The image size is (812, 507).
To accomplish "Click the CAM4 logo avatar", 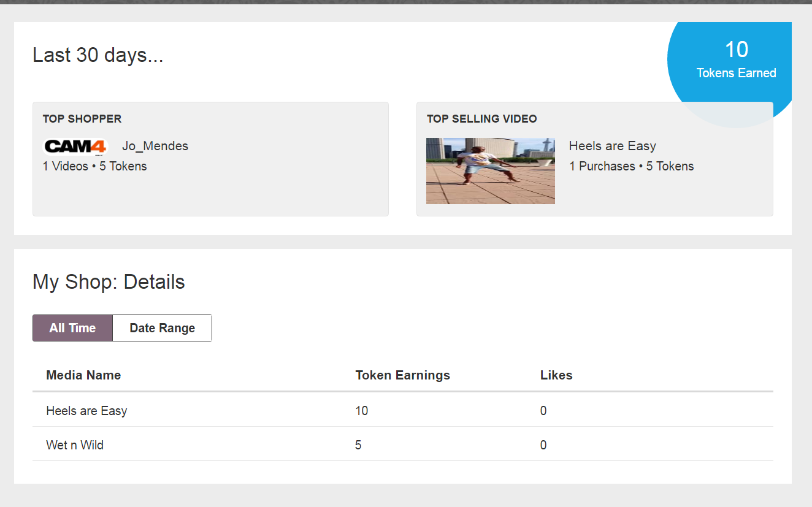I will click(75, 147).
